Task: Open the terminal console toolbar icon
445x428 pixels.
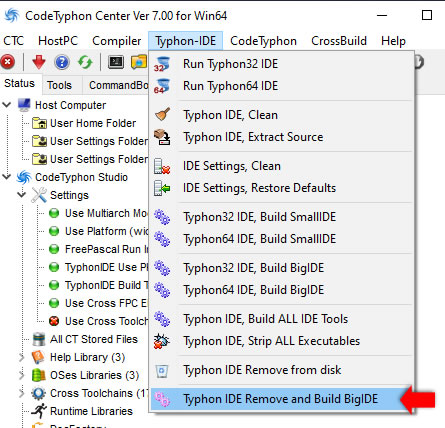Action: point(116,62)
